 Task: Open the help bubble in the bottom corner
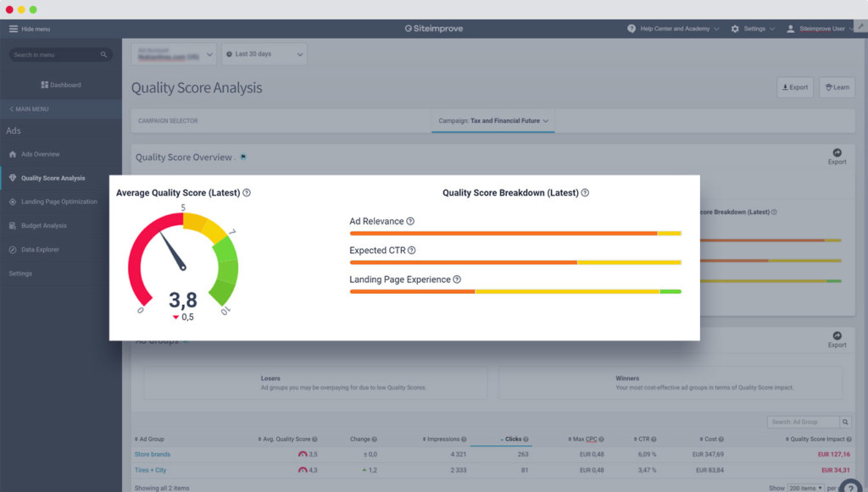[850, 484]
